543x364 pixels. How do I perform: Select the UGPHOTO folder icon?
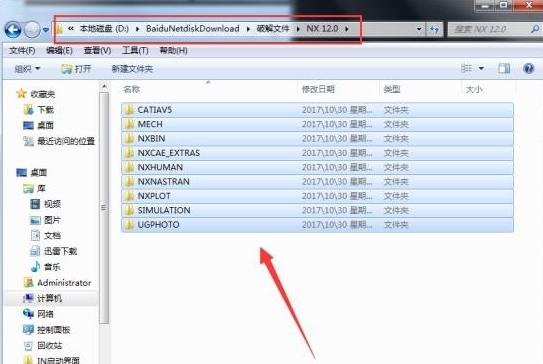coord(129,225)
